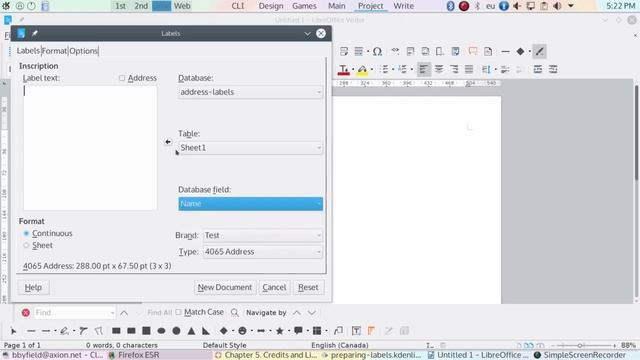Image resolution: width=640 pixels, height=360 pixels.
Task: Click the insert footnote icon
Action: coord(410,51)
